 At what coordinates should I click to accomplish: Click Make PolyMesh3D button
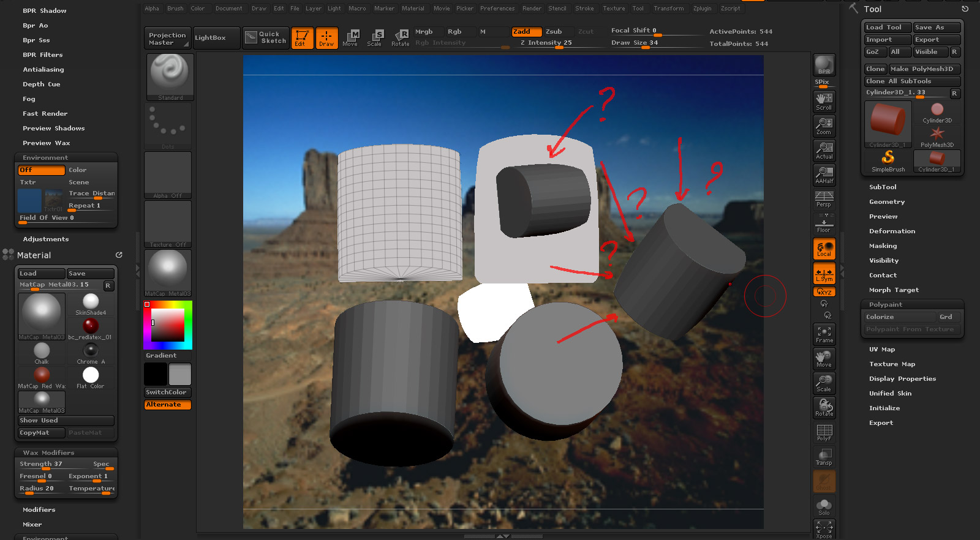point(924,69)
